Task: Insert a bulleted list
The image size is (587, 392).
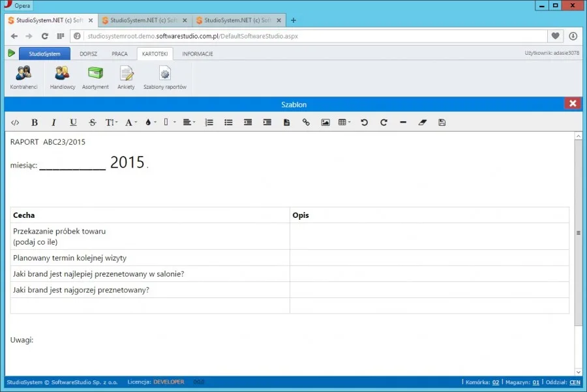Action: (228, 123)
